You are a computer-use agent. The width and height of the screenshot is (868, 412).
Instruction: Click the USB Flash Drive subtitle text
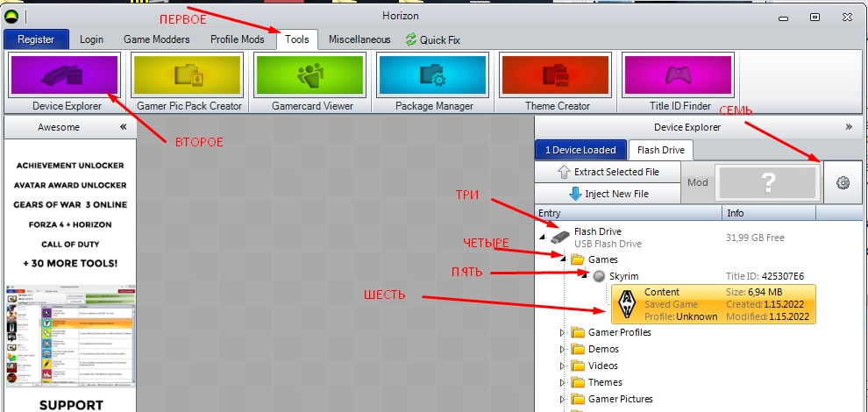[x=608, y=244]
